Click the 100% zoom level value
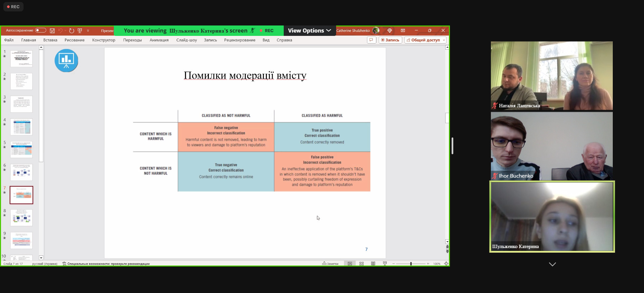The width and height of the screenshot is (644, 293). (437, 264)
